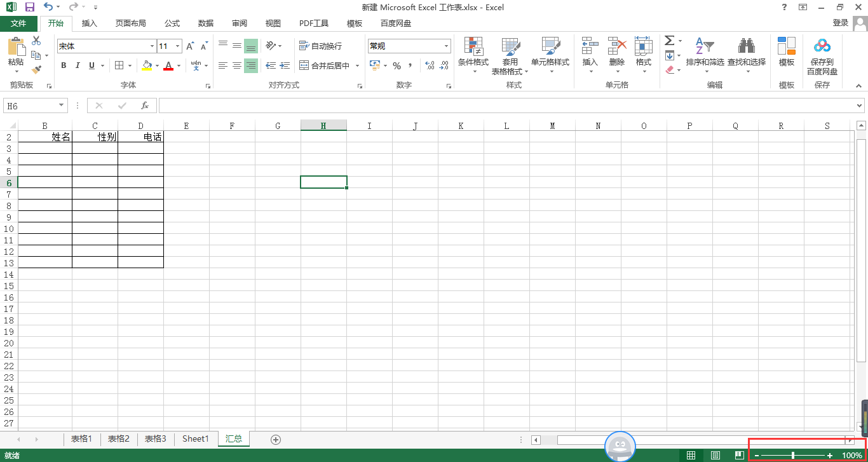Toggle Underline formatting

[92, 65]
